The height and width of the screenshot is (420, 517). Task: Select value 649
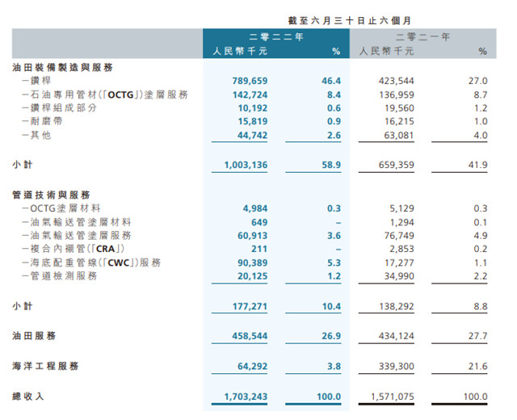259,223
